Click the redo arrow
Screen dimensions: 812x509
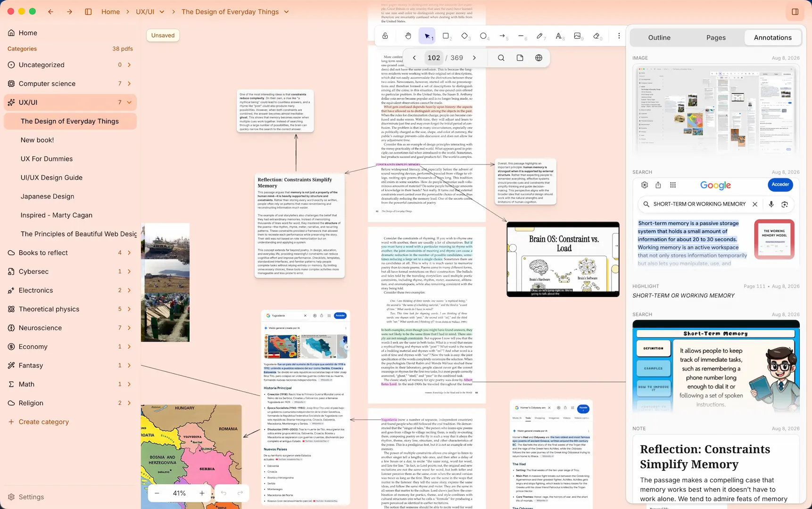pos(240,493)
